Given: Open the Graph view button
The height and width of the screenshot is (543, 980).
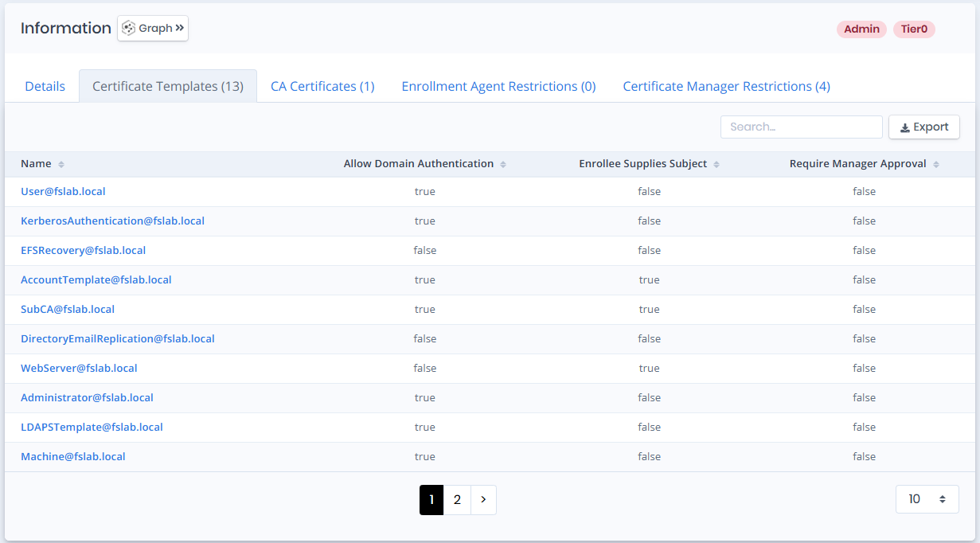Looking at the screenshot, I should click(x=153, y=28).
